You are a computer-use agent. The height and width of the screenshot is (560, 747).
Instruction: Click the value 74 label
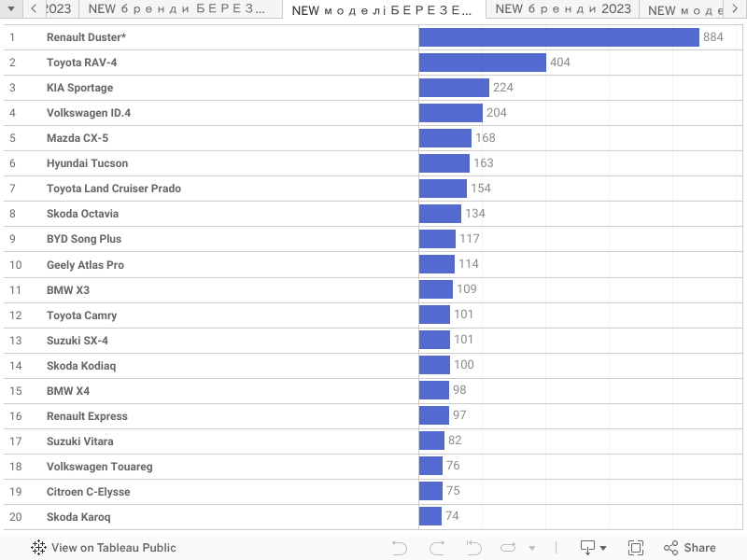point(452,516)
